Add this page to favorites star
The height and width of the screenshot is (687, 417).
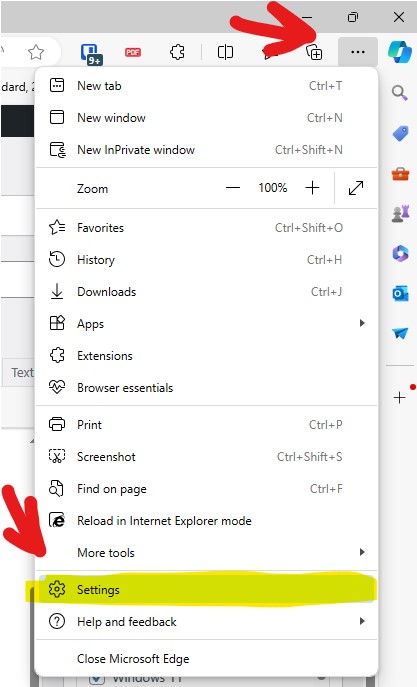click(36, 53)
